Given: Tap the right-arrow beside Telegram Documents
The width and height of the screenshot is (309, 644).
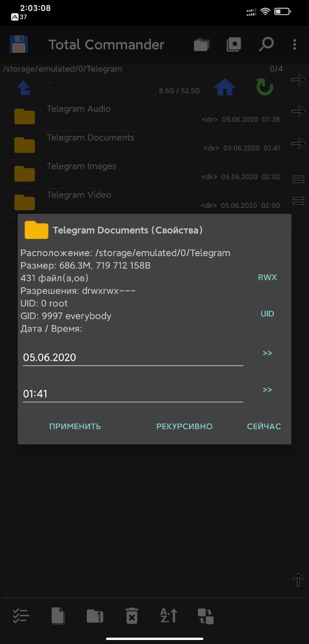Looking at the screenshot, I should 298,144.
